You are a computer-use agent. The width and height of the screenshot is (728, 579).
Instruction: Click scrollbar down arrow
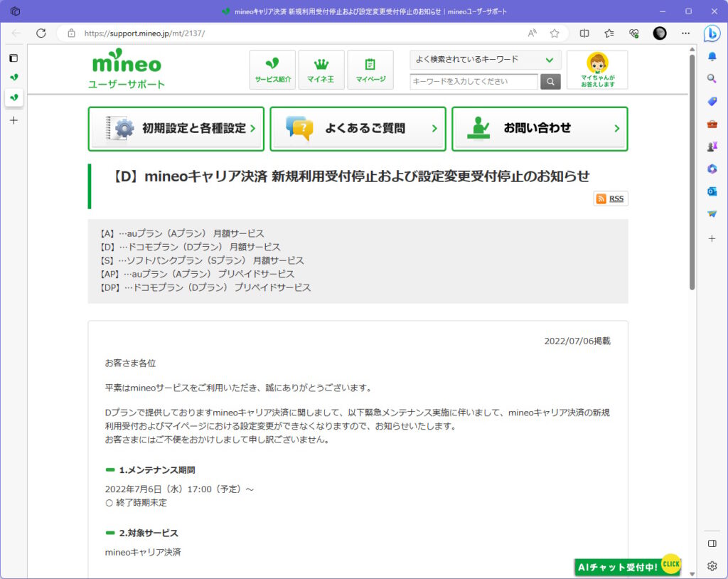click(692, 574)
